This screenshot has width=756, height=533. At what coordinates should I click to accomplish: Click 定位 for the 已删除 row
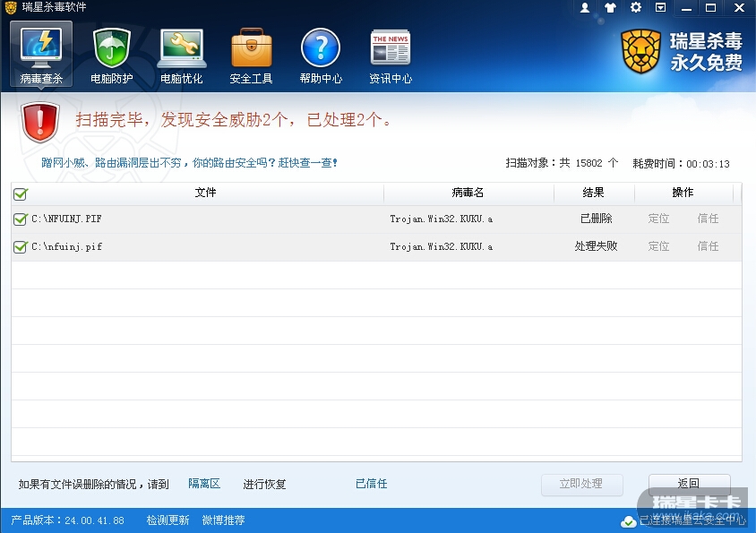pos(658,219)
